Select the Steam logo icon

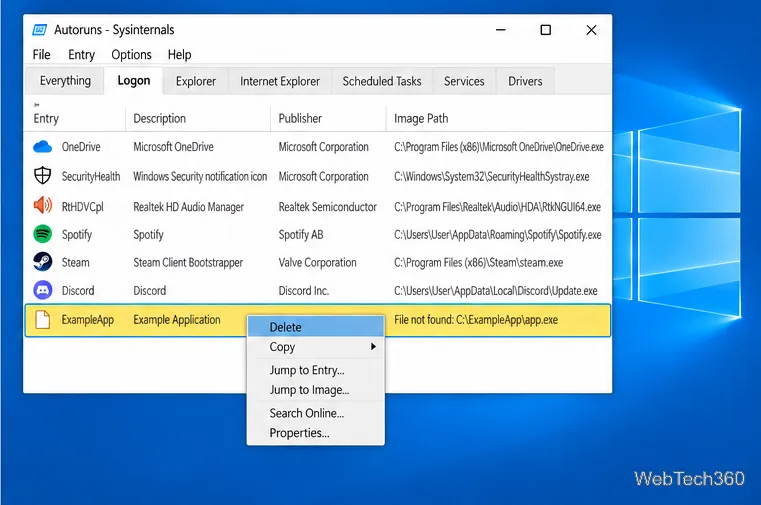43,262
